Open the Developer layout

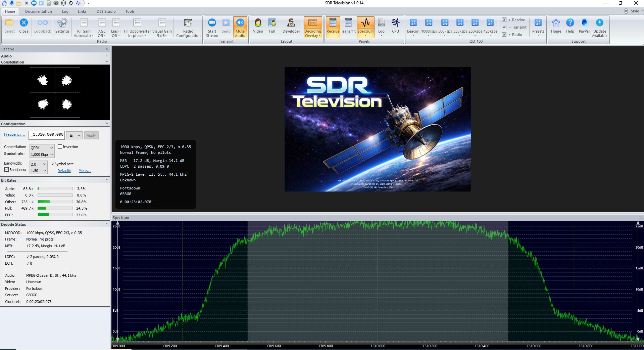pyautogui.click(x=291, y=26)
